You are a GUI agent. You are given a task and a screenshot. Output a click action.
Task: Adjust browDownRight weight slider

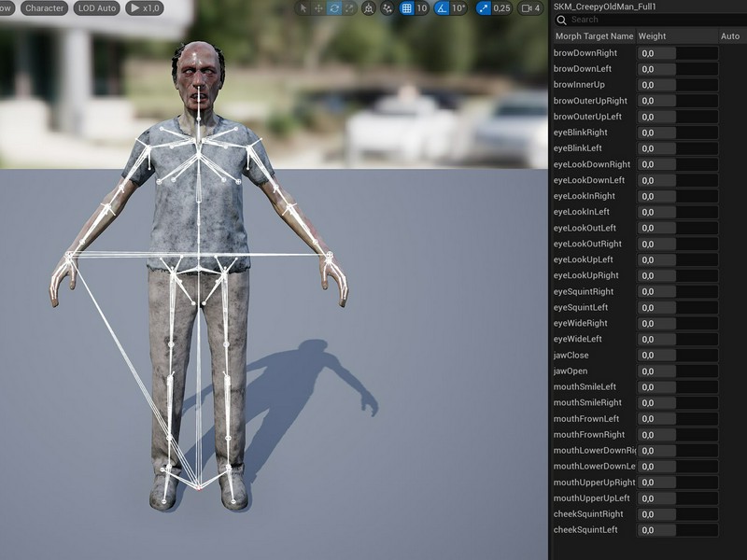click(678, 53)
